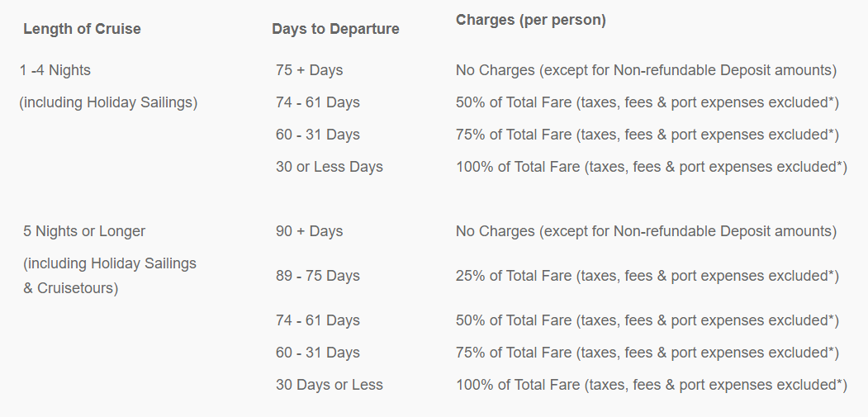Click the last 60 - 31 Days cell

318,353
